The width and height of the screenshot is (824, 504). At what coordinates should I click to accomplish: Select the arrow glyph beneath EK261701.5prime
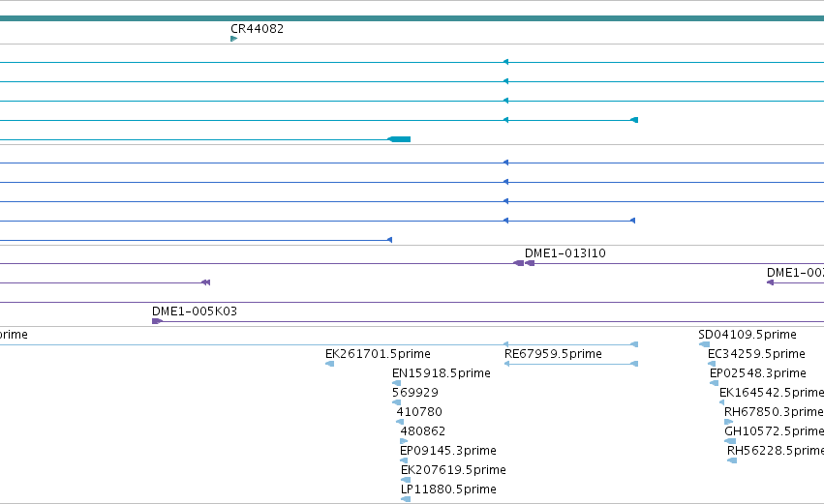coord(329,364)
